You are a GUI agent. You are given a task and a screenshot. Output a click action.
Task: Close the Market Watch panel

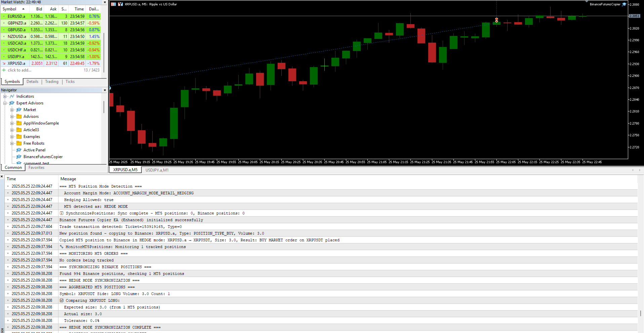tap(105, 2)
